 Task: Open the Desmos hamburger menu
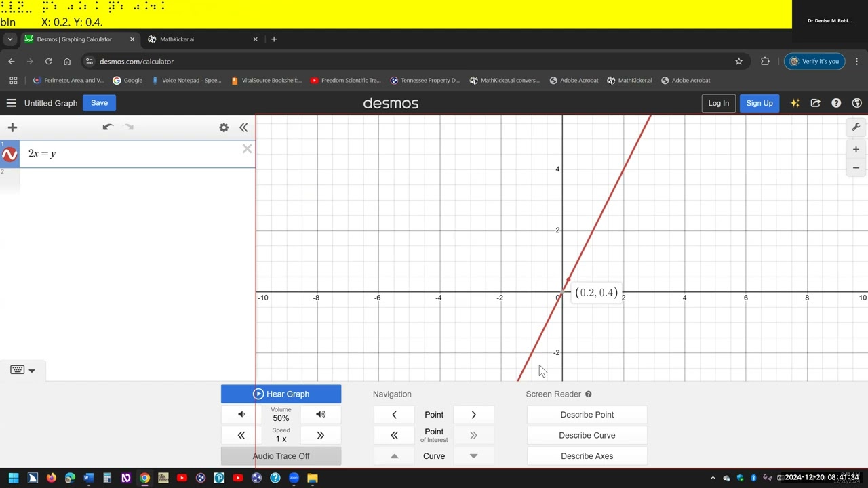coord(11,103)
